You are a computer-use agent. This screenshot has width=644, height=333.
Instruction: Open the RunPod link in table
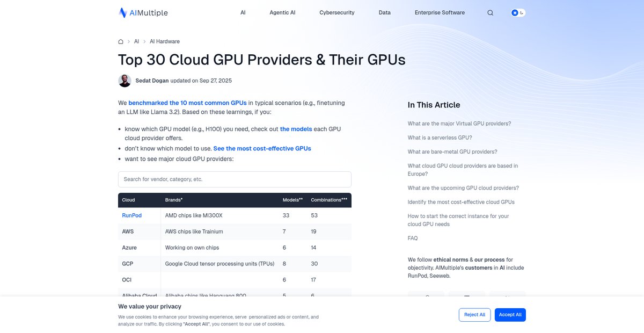(132, 215)
